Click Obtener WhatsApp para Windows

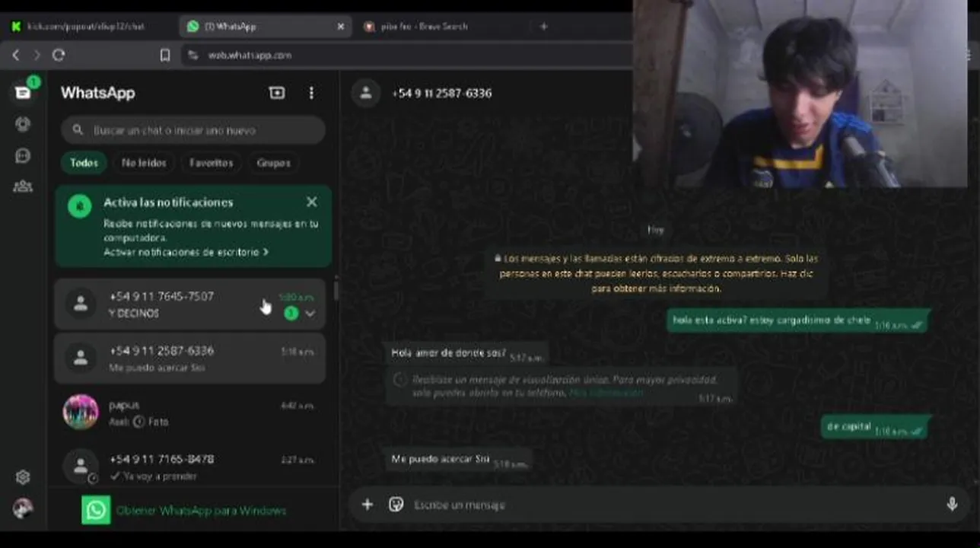click(201, 511)
